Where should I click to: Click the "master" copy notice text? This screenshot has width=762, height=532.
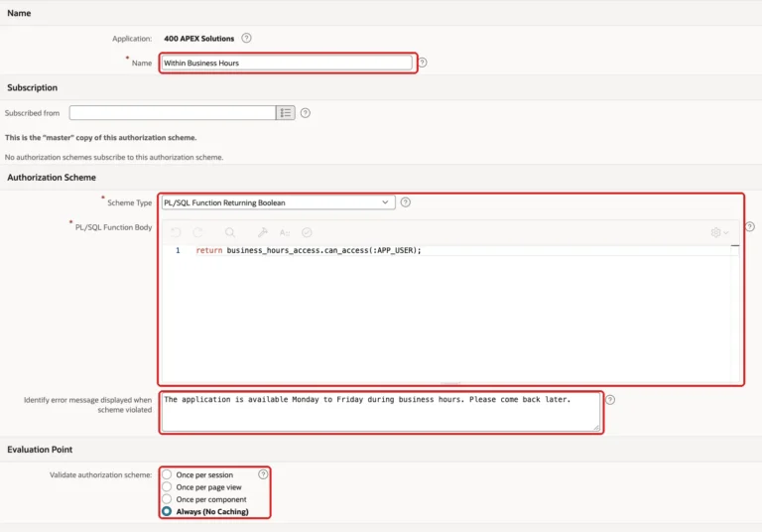point(100,138)
